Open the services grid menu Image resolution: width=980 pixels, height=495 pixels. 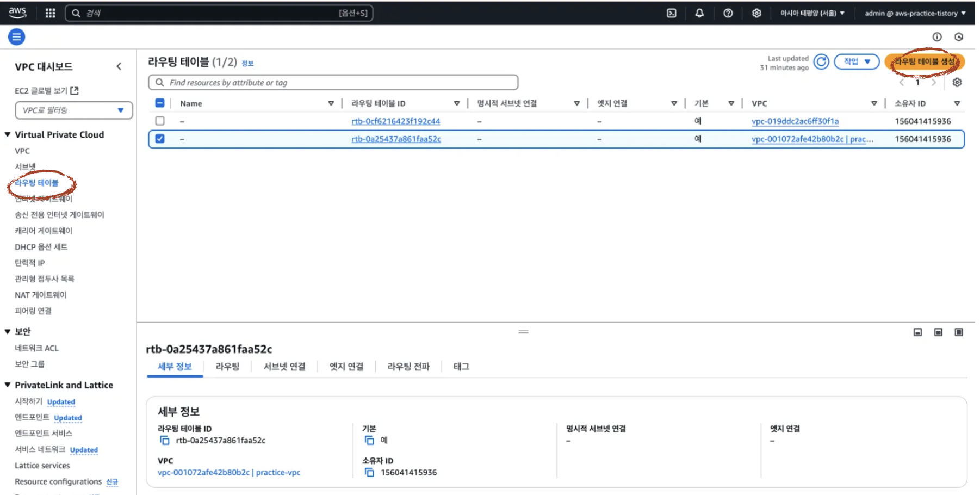50,13
